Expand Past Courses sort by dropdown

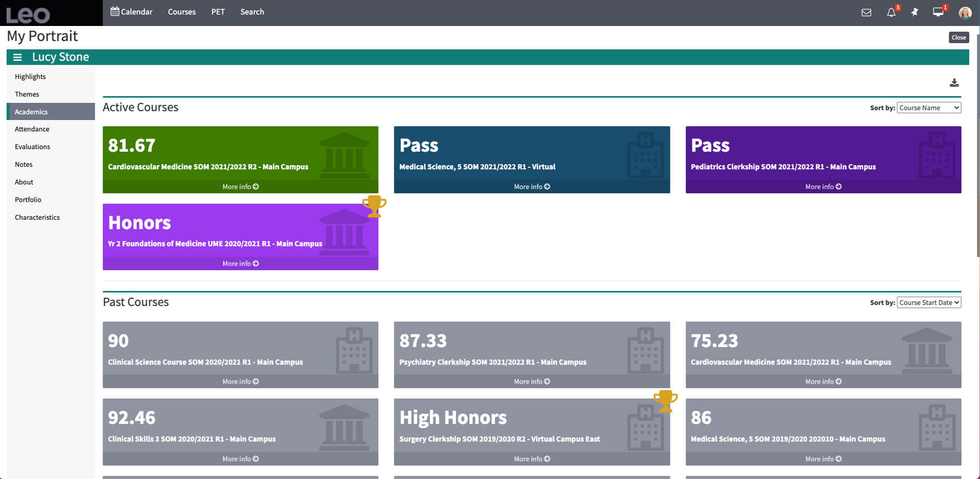point(929,302)
